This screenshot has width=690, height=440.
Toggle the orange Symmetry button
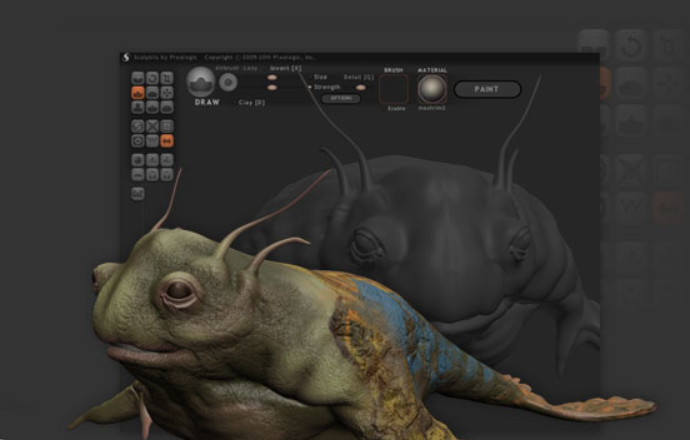(x=167, y=141)
